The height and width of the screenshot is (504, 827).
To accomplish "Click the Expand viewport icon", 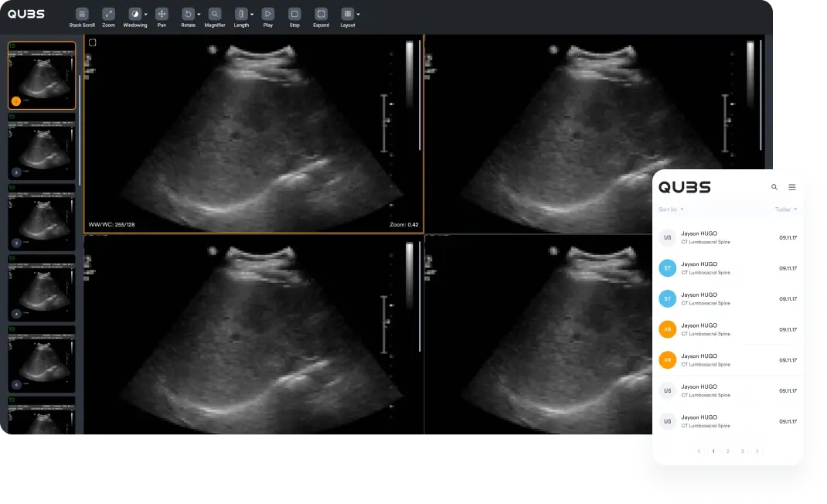I will [x=321, y=14].
